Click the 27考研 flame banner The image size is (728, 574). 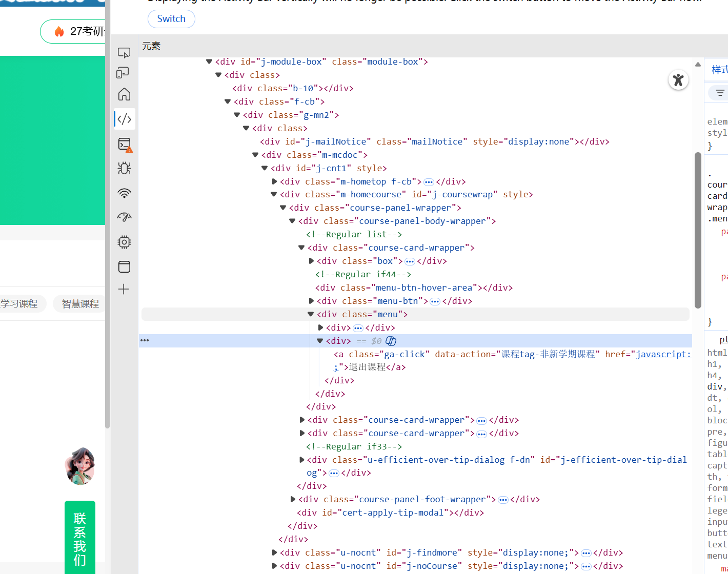click(x=73, y=31)
